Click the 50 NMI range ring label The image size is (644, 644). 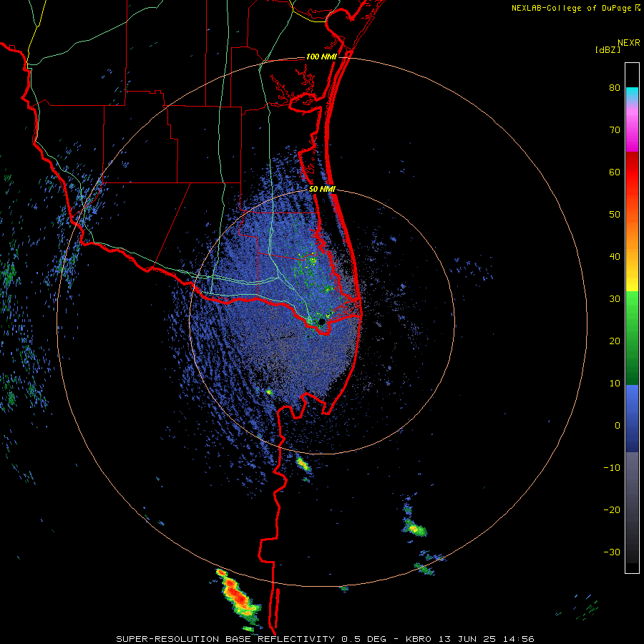click(322, 189)
